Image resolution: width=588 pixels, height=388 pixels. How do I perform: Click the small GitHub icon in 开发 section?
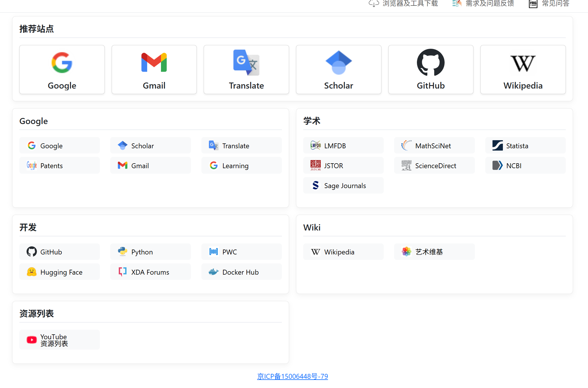pyautogui.click(x=32, y=252)
